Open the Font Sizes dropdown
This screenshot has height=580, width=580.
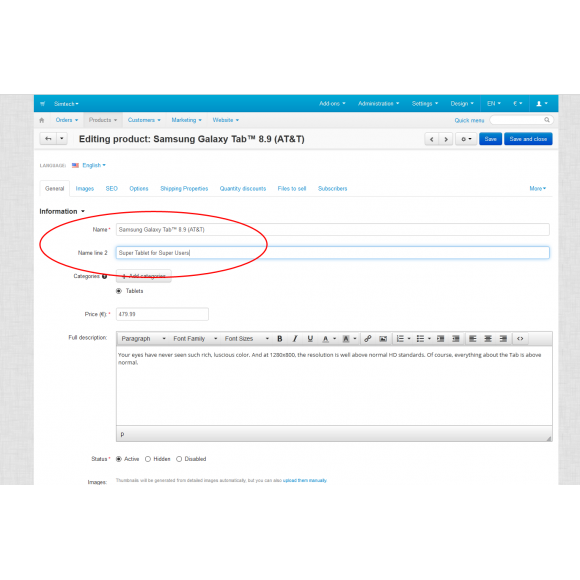click(246, 338)
